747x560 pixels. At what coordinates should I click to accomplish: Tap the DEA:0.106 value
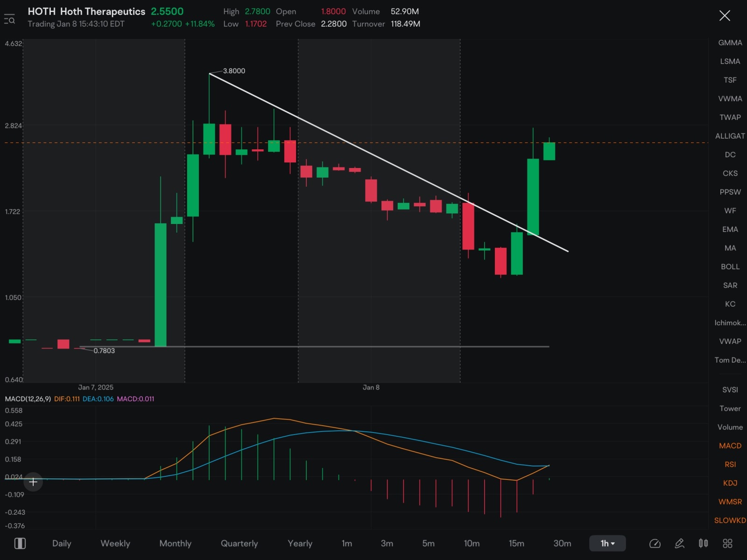tap(98, 399)
